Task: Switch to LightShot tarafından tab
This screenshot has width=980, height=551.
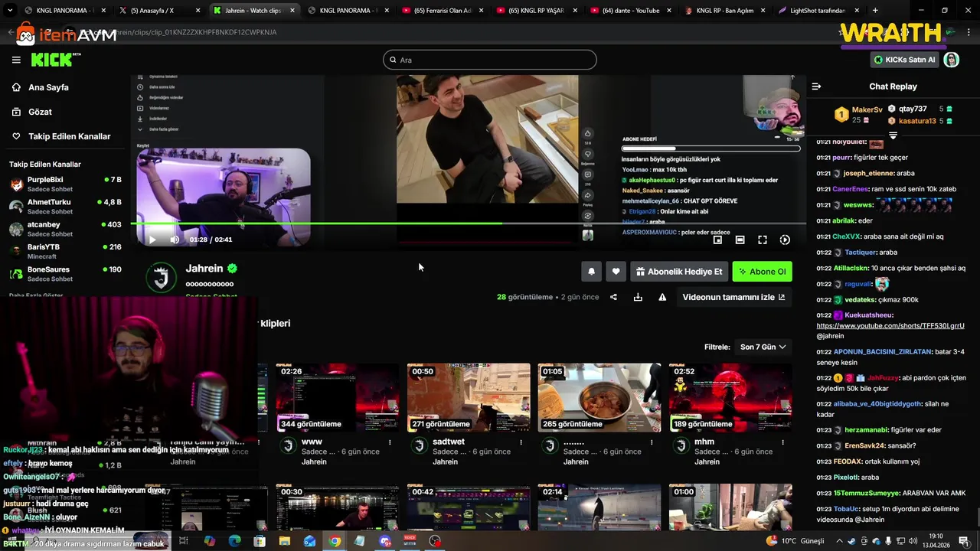Action: coord(818,11)
